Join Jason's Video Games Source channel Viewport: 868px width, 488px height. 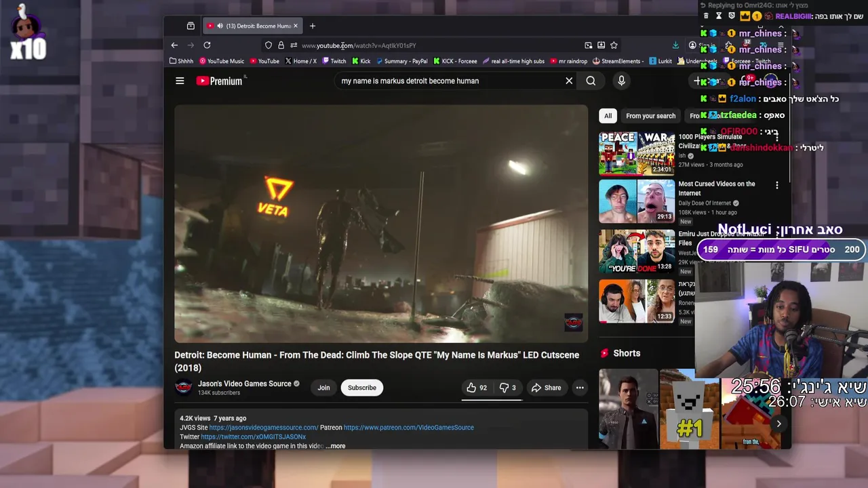click(x=323, y=388)
